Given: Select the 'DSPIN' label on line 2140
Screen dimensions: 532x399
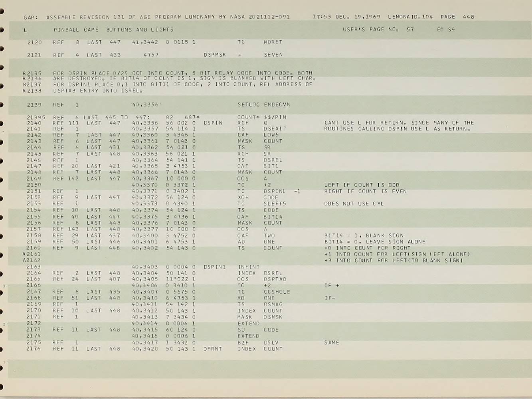Looking at the screenshot, I should [213, 123].
